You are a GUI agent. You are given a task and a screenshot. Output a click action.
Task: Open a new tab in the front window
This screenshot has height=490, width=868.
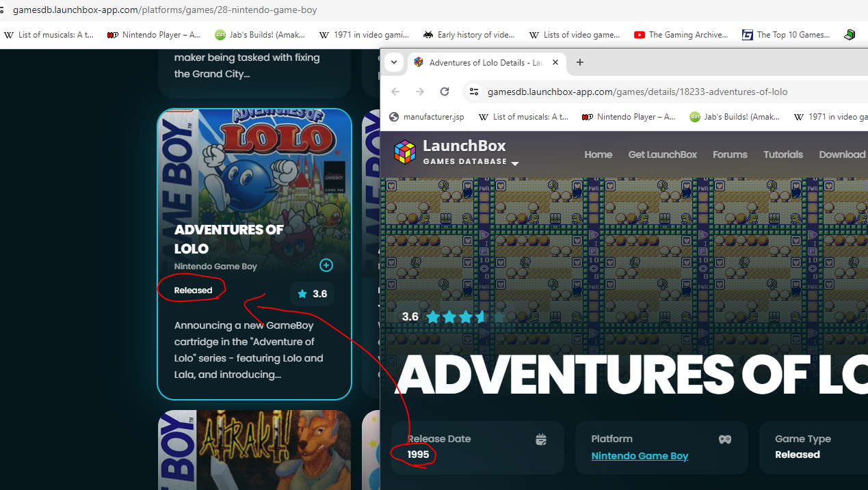(580, 62)
